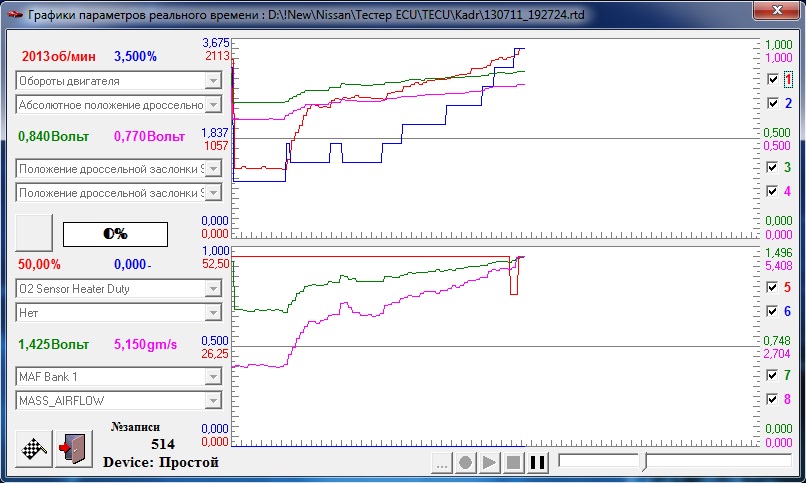Viewport: 806px width, 483px height.
Task: Click the 'Device: Простой' status label
Action: click(x=161, y=462)
